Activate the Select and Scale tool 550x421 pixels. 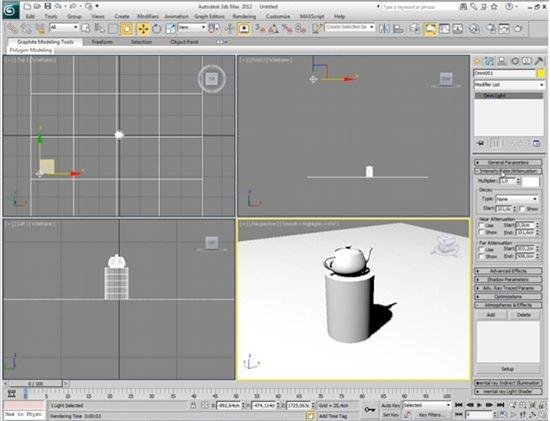click(x=170, y=28)
